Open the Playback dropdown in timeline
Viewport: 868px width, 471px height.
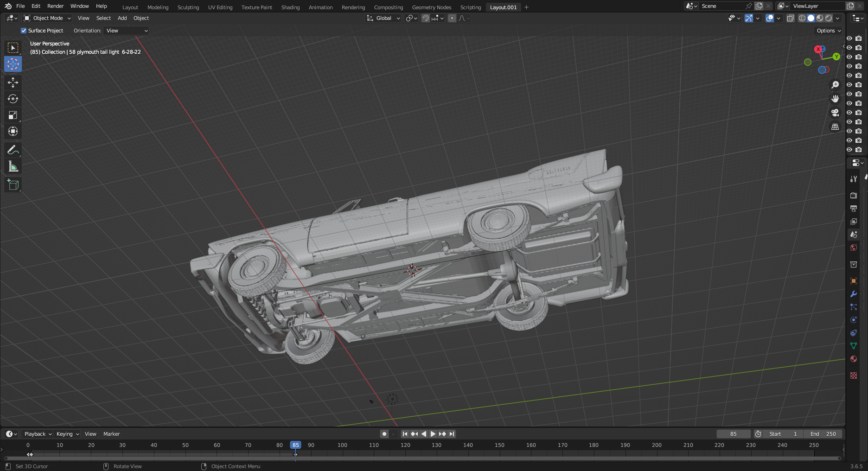pos(38,434)
